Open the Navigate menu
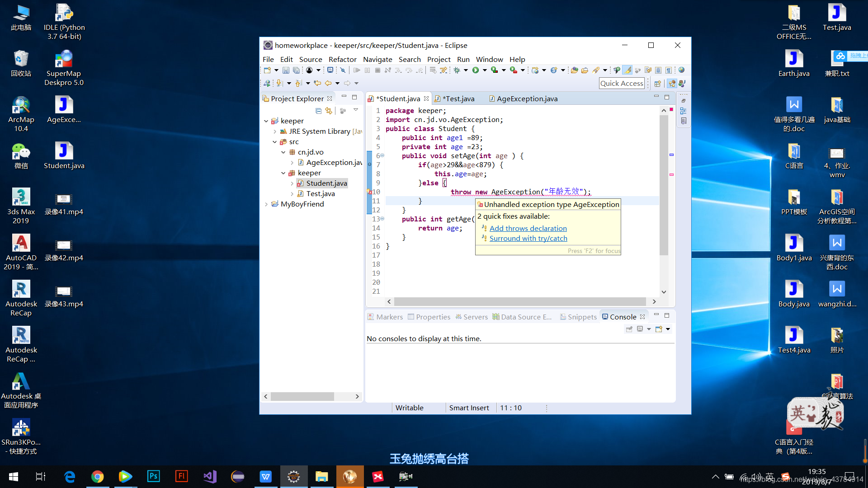 (377, 59)
